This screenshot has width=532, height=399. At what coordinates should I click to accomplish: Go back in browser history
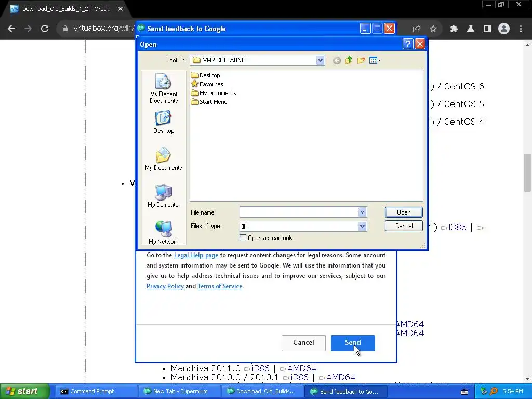(x=11, y=29)
